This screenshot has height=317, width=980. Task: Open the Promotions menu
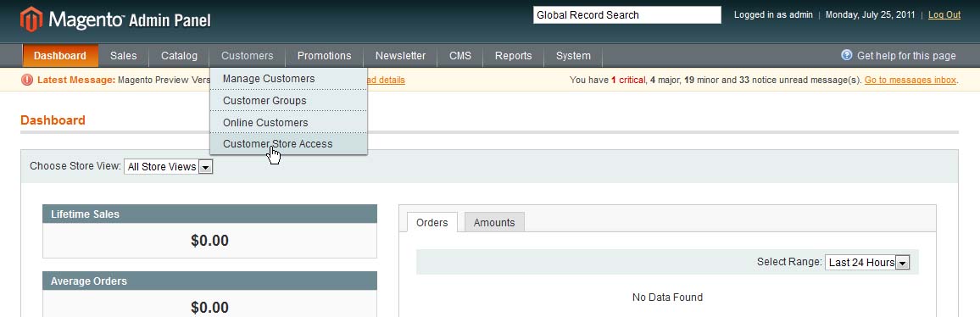325,56
